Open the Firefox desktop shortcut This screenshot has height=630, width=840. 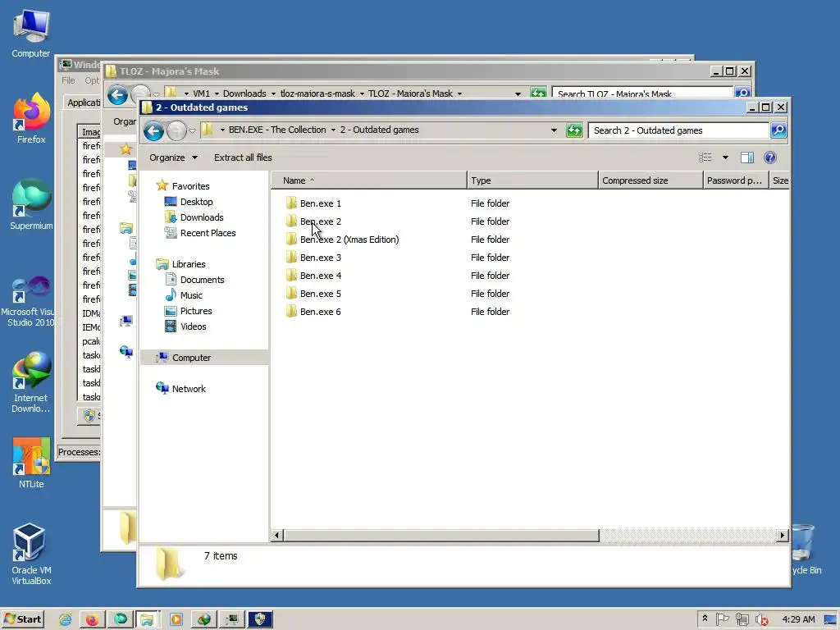31,118
